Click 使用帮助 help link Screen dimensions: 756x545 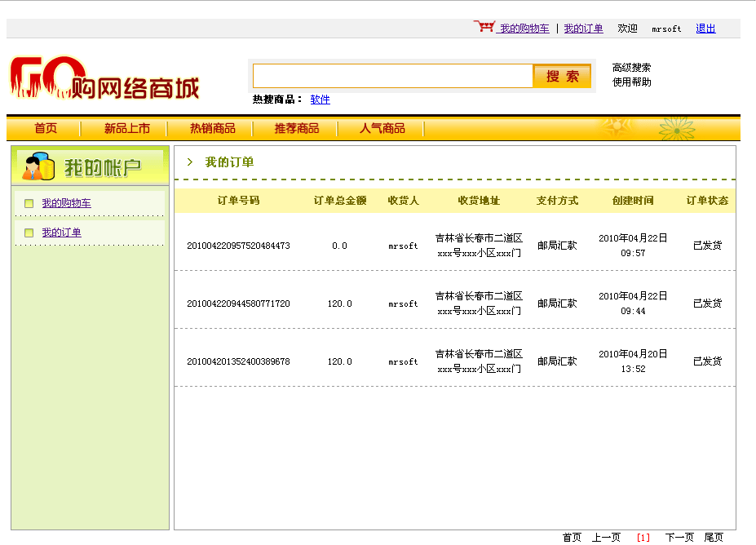tap(631, 82)
